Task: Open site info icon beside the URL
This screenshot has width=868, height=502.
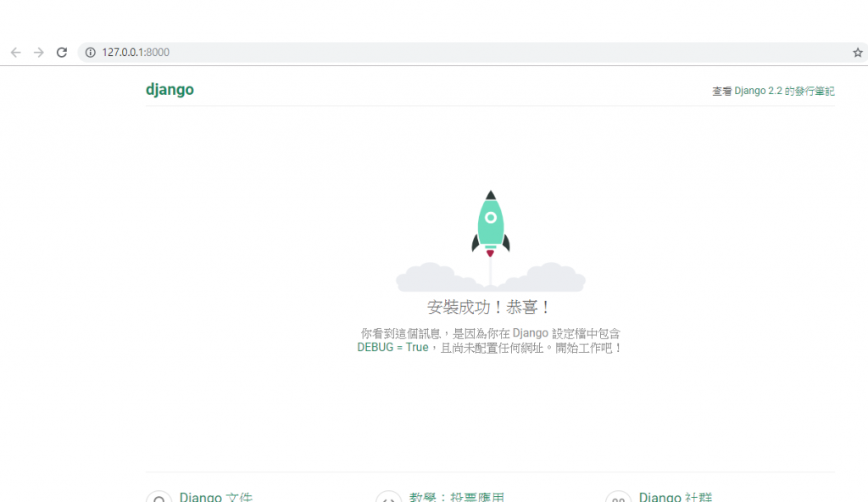Action: (90, 52)
